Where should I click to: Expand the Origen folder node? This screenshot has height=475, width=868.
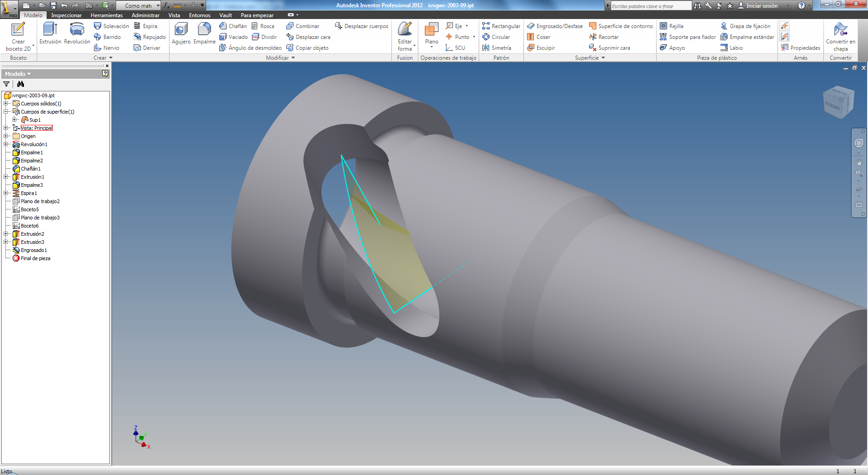[6, 136]
